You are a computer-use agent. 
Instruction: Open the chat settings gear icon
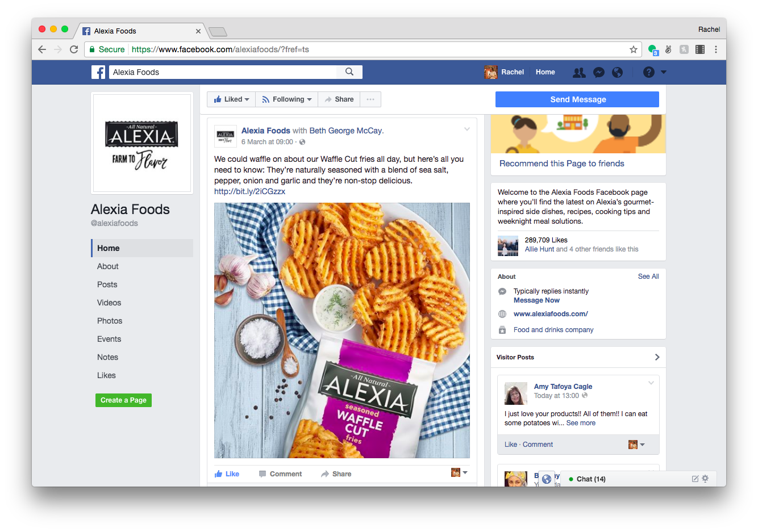(705, 479)
